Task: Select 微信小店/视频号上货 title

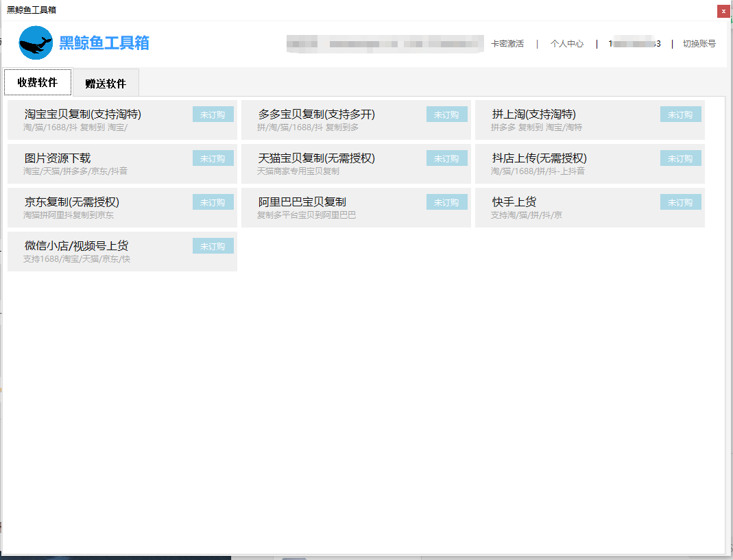Action: pyautogui.click(x=76, y=245)
